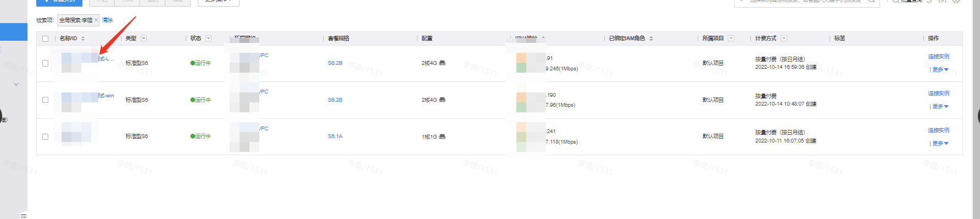The width and height of the screenshot is (980, 219).
Task: Open the 所属项目 filter dropdown
Action: 731,39
